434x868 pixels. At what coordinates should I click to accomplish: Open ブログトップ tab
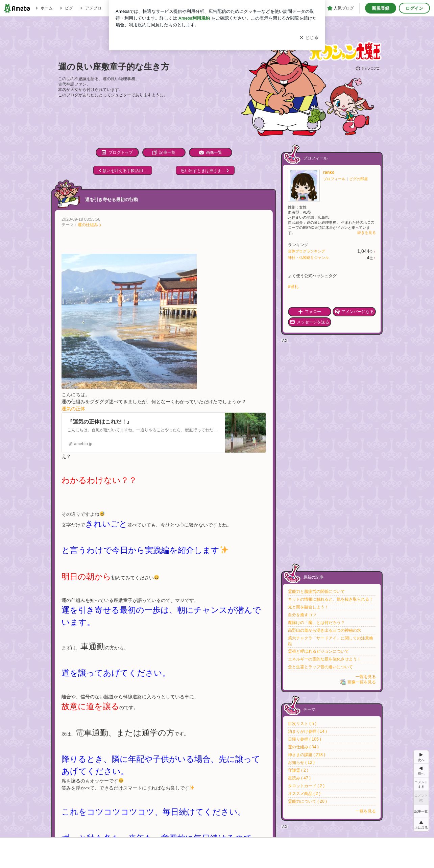[x=117, y=152]
